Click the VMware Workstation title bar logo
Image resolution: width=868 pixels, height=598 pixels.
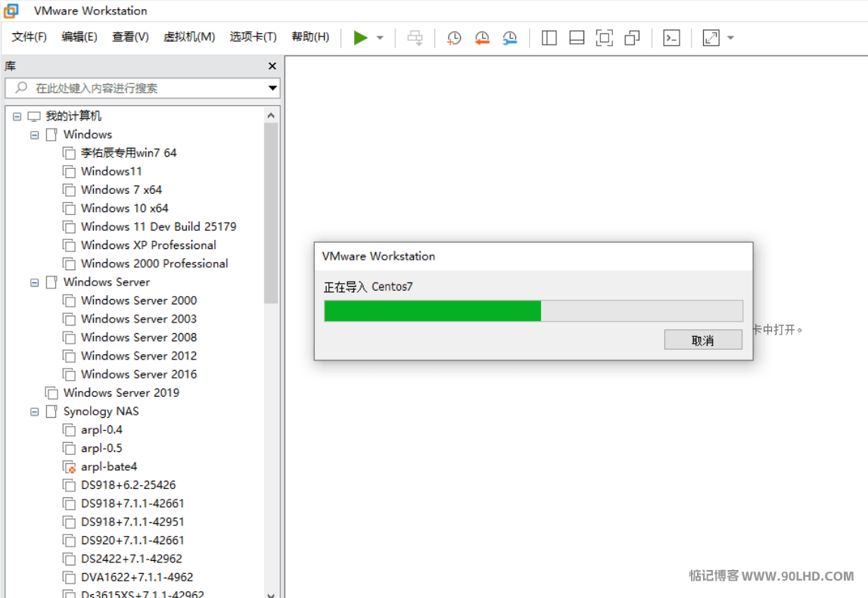tap(11, 11)
